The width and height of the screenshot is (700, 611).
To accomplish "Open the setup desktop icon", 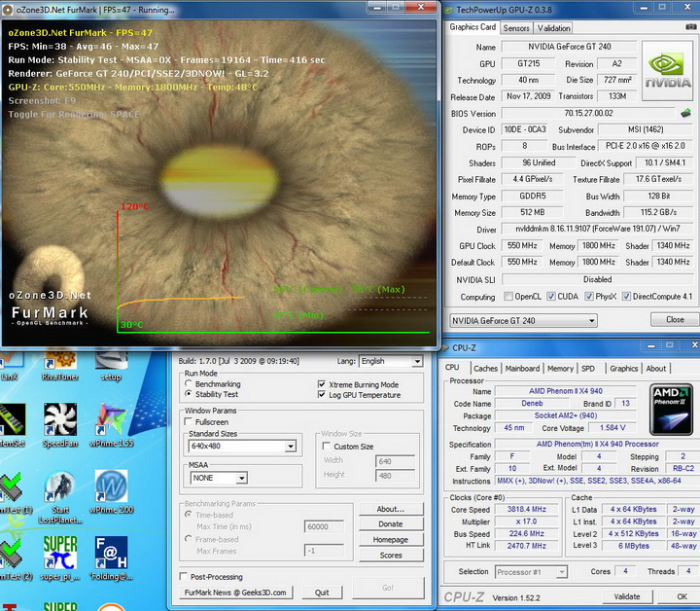I will pos(111,366).
